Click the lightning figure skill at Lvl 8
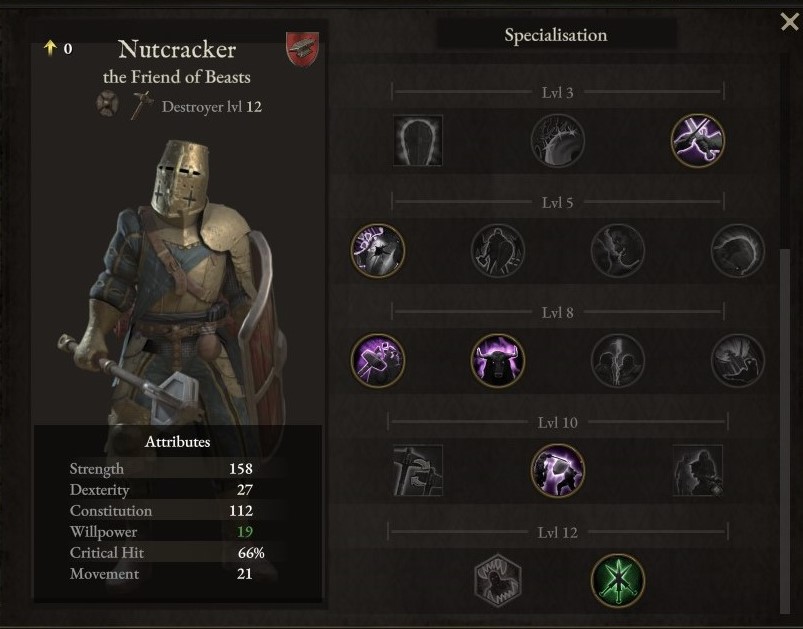The image size is (803, 629). 618,360
